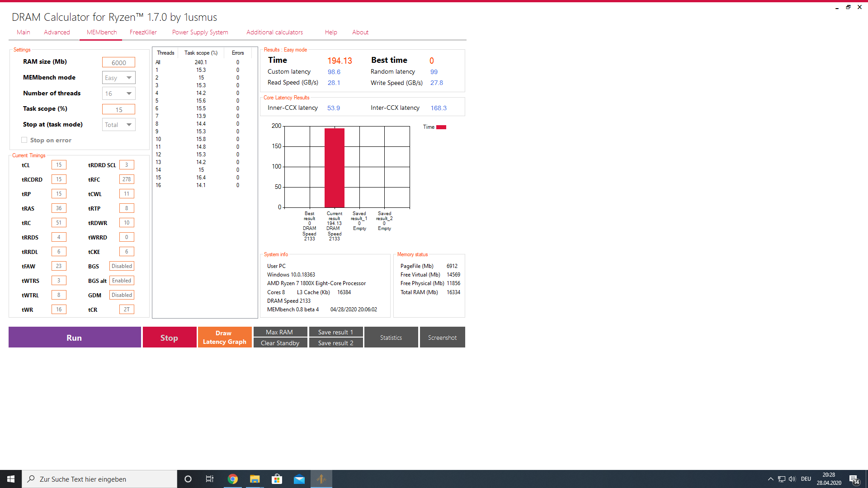Viewport: 868px width, 488px height.
Task: Expand the MEMbench mode dropdown
Action: (119, 78)
